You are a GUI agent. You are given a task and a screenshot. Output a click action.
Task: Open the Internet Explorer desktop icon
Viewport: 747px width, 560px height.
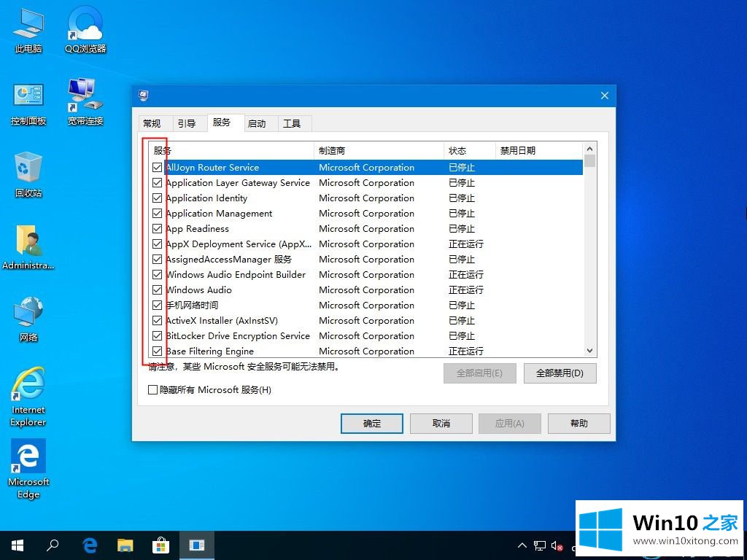tap(28, 397)
